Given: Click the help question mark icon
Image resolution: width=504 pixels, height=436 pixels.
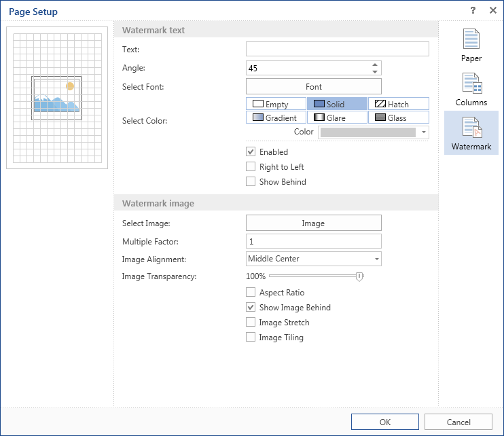Looking at the screenshot, I should click(x=473, y=10).
